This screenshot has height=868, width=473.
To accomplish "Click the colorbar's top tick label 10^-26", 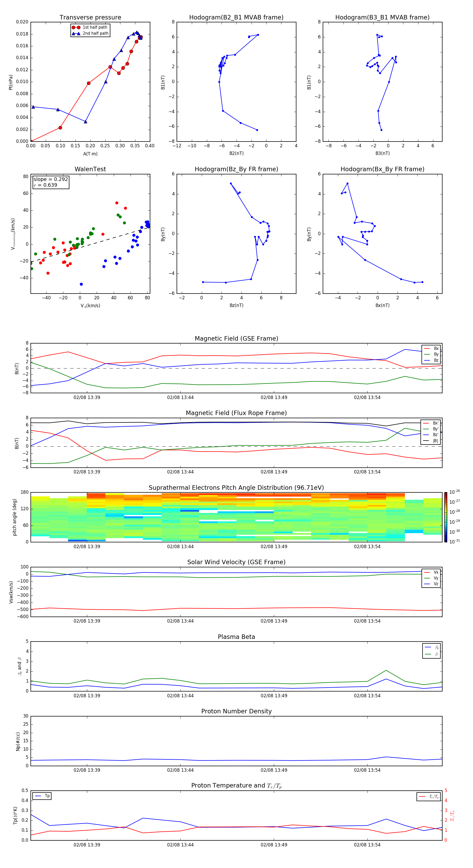I will (455, 492).
